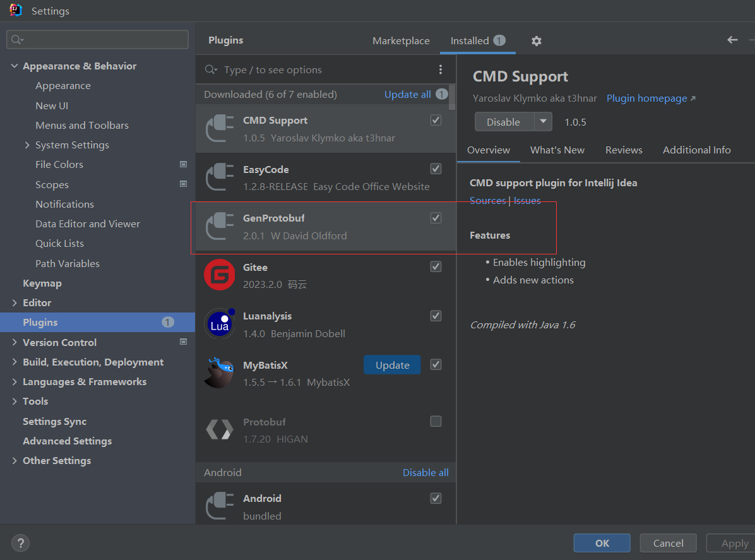Toggle Luanalysis plugin checkbox
755x560 pixels.
click(436, 316)
